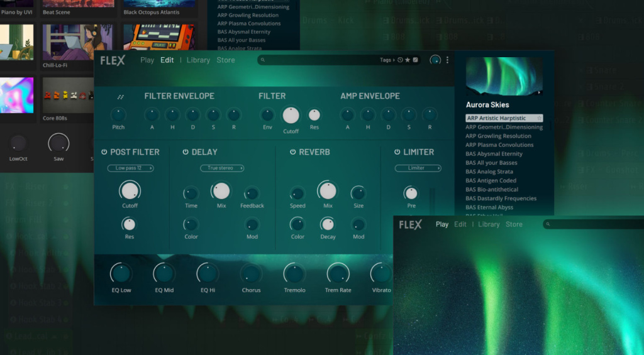Image resolution: width=644 pixels, height=355 pixels.
Task: Click the dotted icon beside Filter Envelope
Action: tap(120, 97)
